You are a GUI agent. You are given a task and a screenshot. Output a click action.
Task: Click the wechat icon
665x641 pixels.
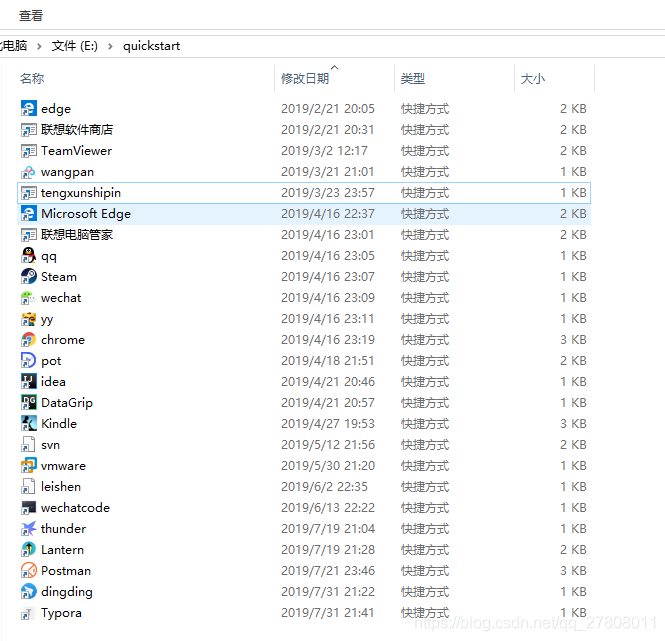(x=28, y=297)
